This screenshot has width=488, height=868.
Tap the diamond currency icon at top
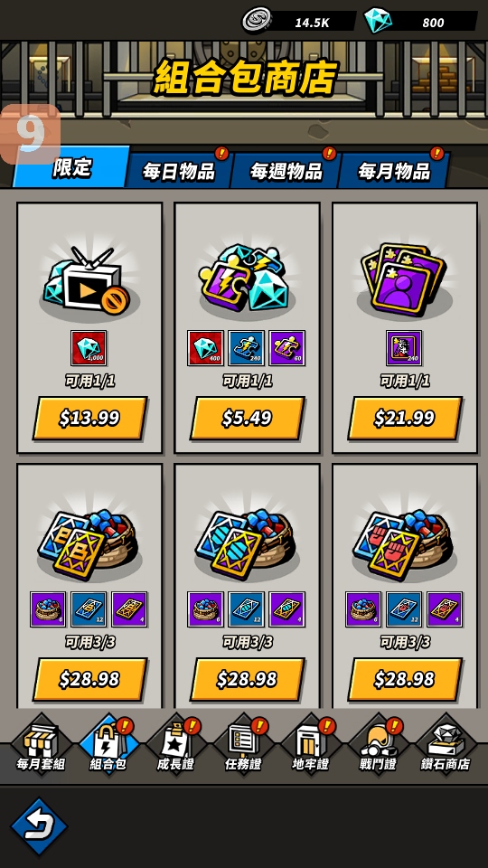click(379, 21)
